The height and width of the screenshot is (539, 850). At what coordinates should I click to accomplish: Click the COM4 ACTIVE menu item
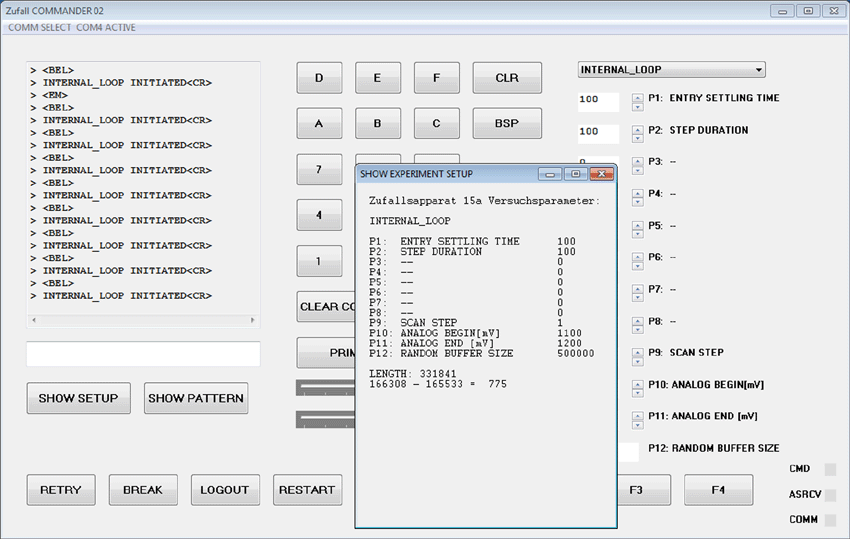point(106,27)
